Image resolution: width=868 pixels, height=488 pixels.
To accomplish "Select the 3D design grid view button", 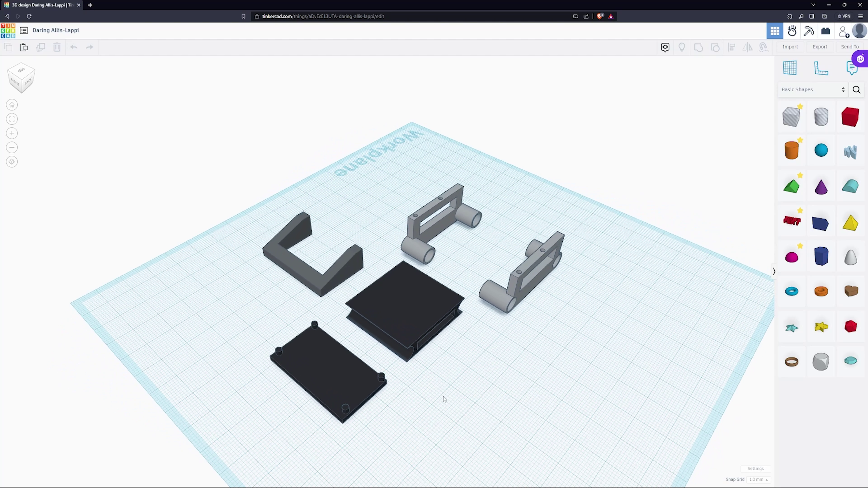I will click(775, 31).
